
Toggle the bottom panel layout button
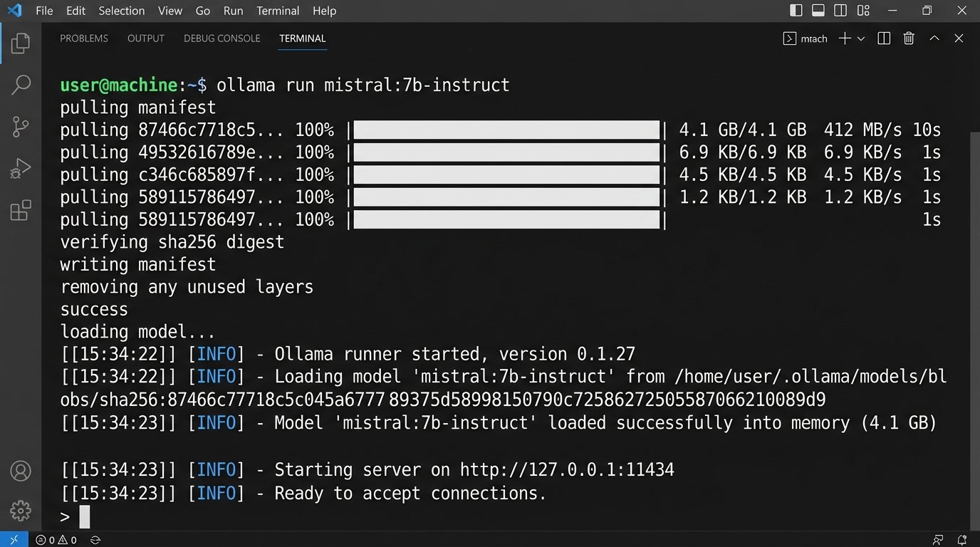(x=818, y=11)
